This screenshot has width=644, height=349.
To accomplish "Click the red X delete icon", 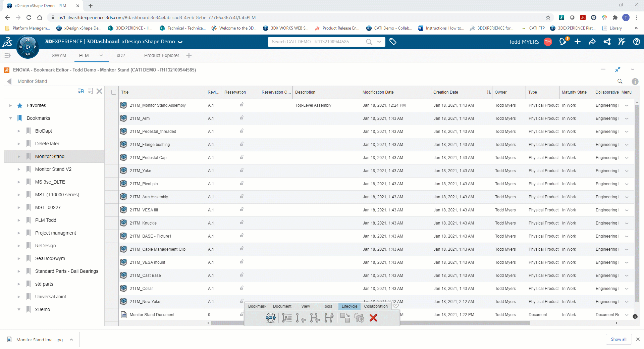I will click(x=373, y=317).
